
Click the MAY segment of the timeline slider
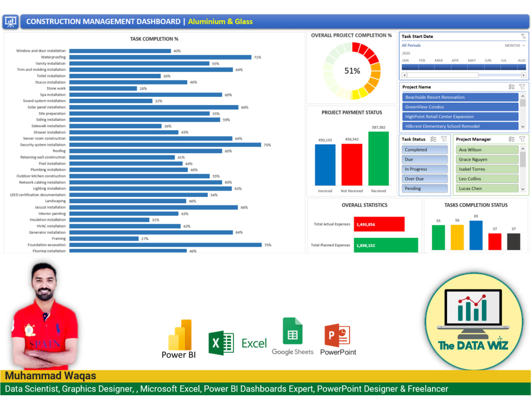tap(473, 66)
